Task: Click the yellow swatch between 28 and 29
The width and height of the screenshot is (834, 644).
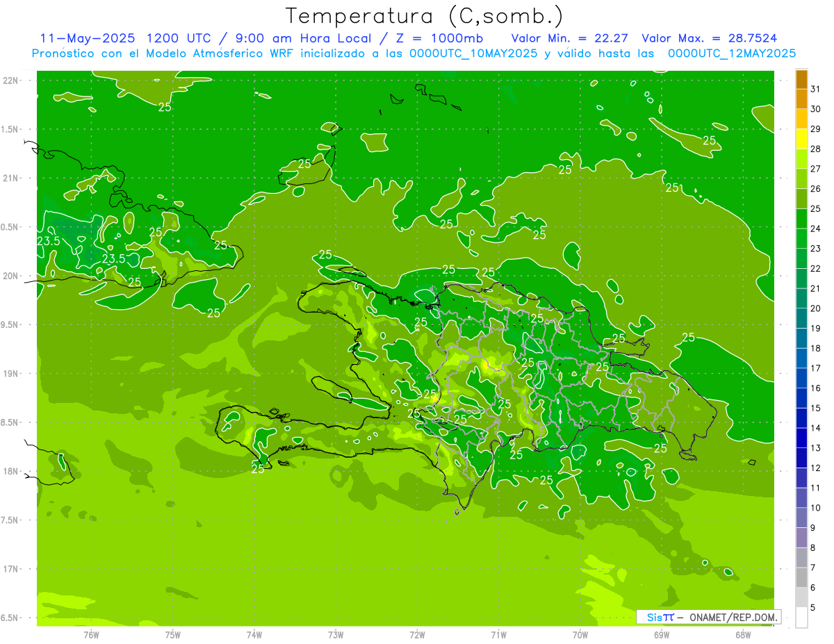Action: 801,139
